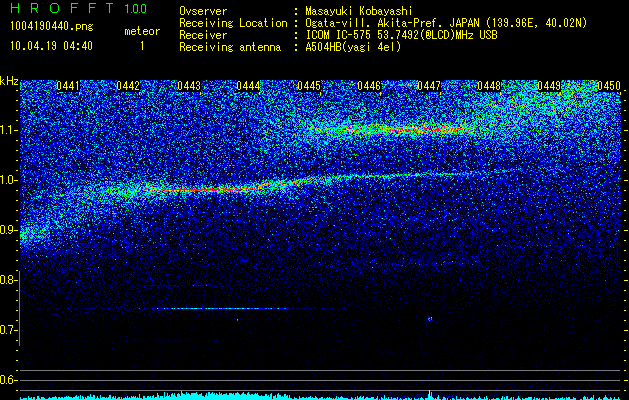629x400 pixels.
Task: Click the 0.7 frequency axis label
Action: pyautogui.click(x=9, y=330)
